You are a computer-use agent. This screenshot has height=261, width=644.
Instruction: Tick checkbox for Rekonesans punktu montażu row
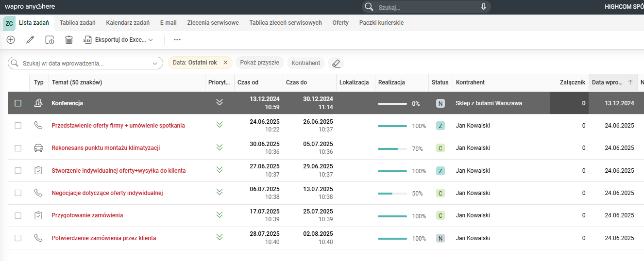coord(18,148)
